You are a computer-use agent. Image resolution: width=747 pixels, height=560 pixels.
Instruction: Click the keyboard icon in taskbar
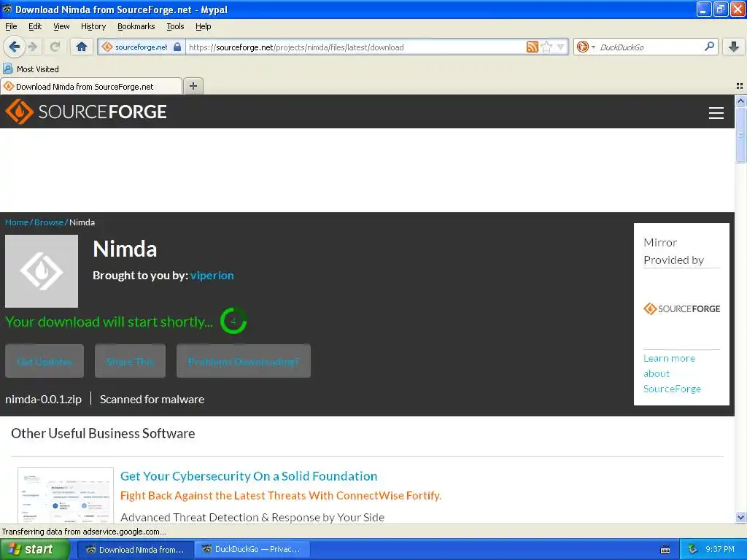(665, 550)
